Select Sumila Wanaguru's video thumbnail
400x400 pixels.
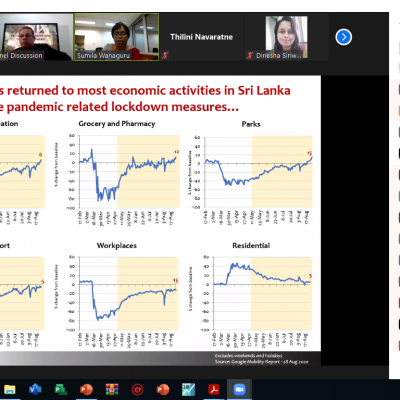(116, 37)
